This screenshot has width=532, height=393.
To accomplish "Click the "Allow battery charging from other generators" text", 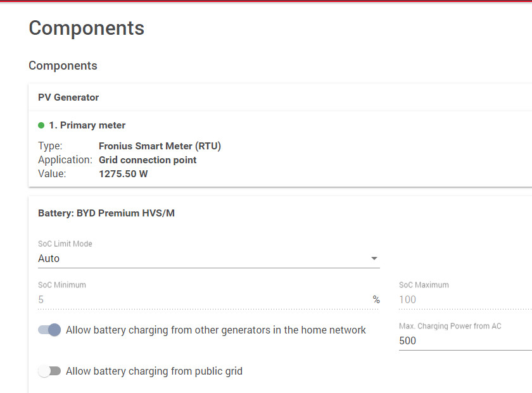I will [216, 330].
